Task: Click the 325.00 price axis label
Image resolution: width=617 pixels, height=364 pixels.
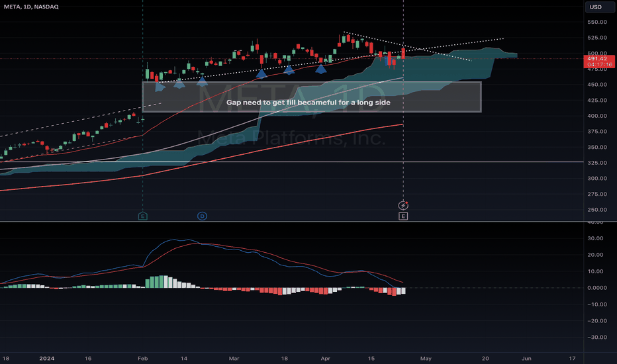Action: coord(597,163)
